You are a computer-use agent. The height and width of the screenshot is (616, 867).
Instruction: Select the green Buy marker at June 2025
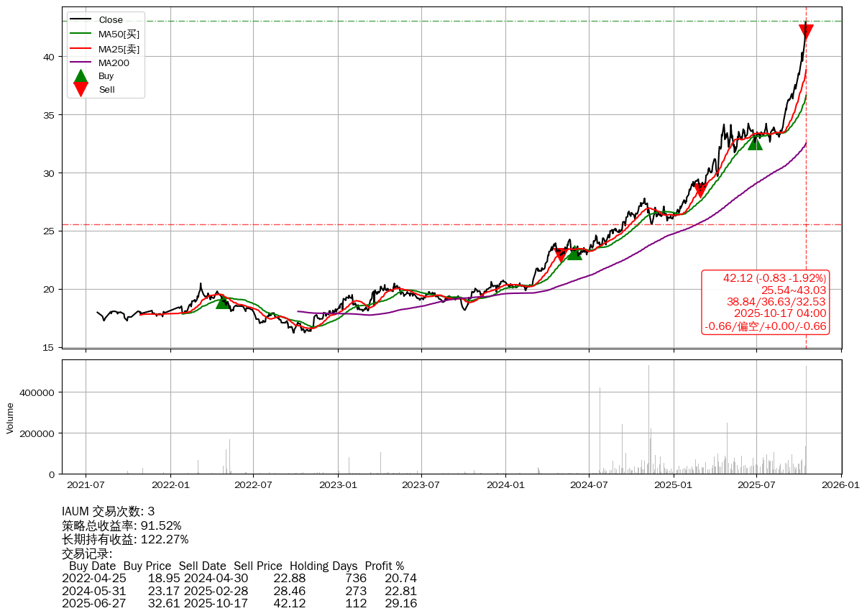(x=755, y=142)
